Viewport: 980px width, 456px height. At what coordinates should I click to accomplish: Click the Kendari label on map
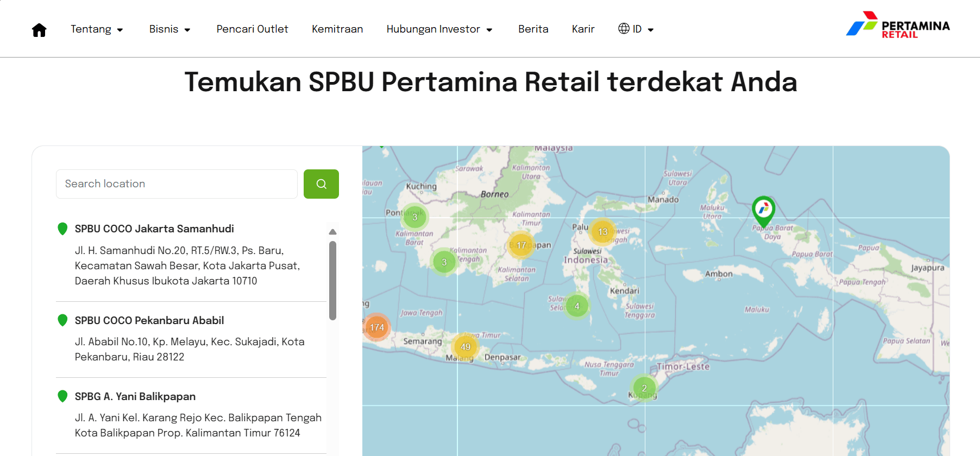[624, 291]
